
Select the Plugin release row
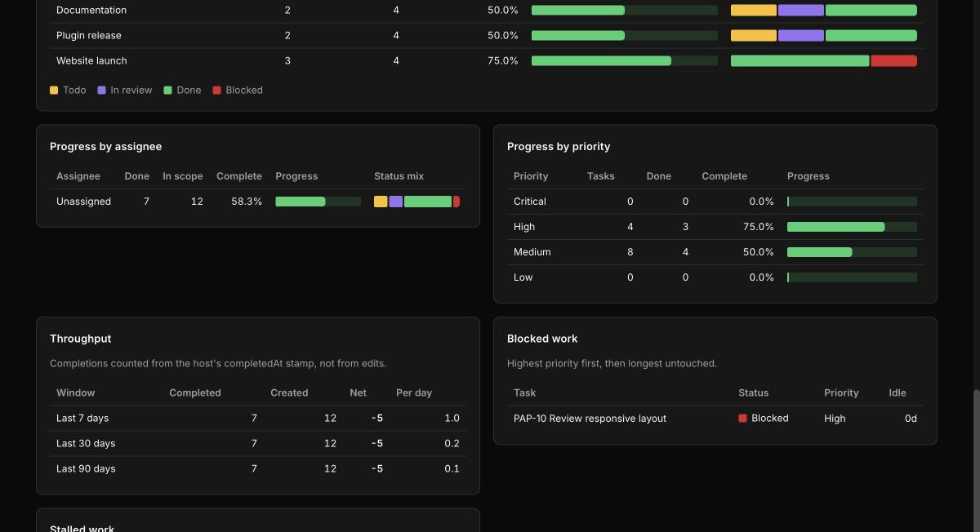487,36
